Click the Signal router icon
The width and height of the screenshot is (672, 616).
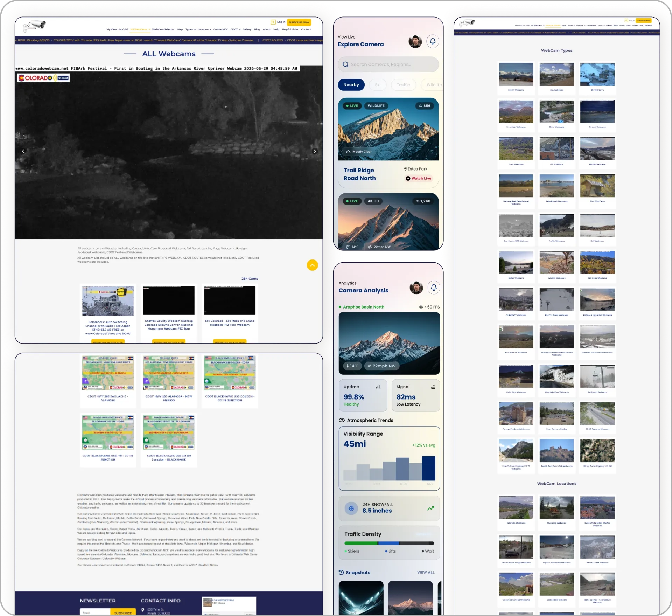433,387
